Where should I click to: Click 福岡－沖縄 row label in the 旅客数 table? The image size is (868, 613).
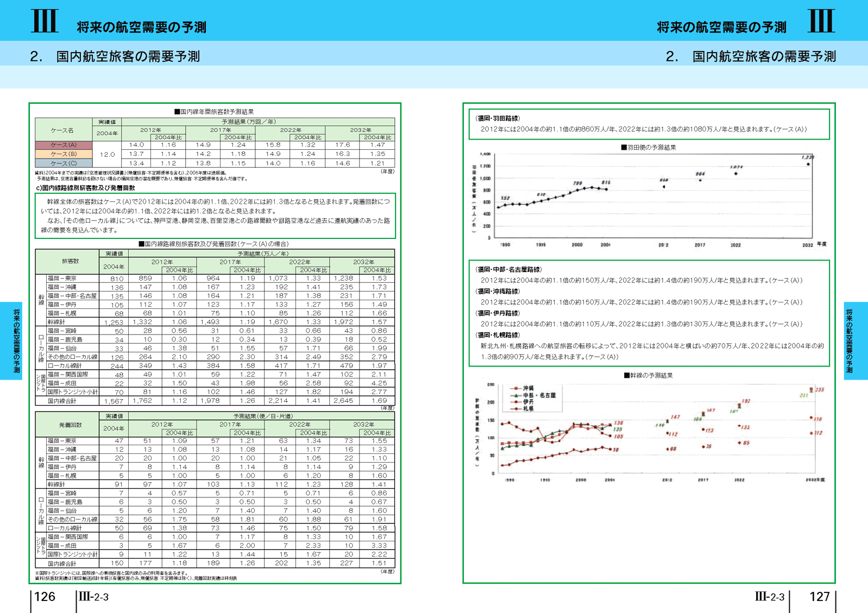coord(62,287)
